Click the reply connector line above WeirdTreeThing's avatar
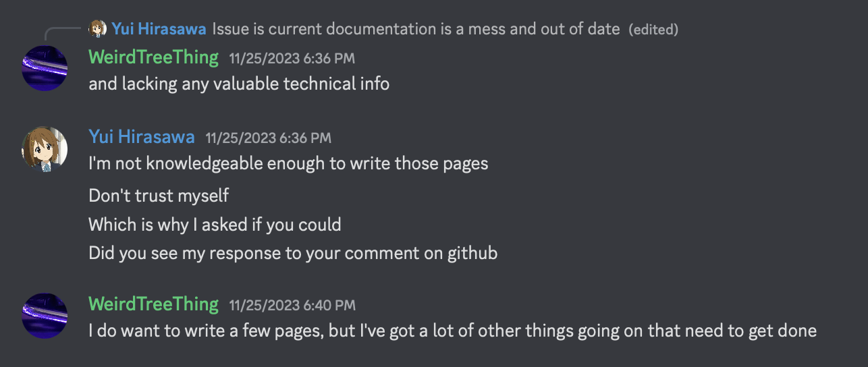Image resolution: width=868 pixels, height=367 pixels. coord(64,34)
